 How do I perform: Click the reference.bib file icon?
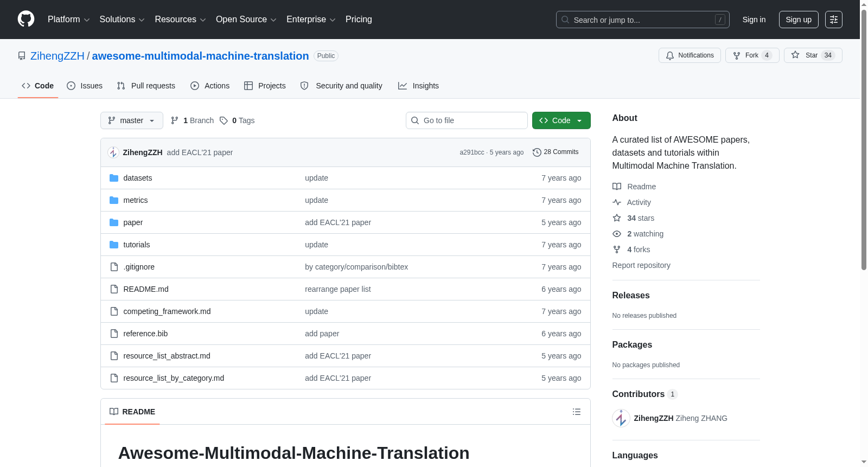point(114,334)
